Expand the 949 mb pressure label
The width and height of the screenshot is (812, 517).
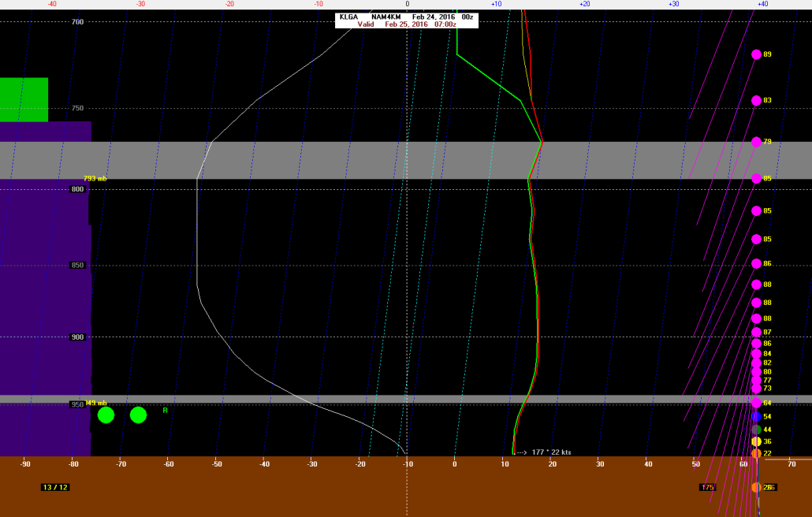94,402
